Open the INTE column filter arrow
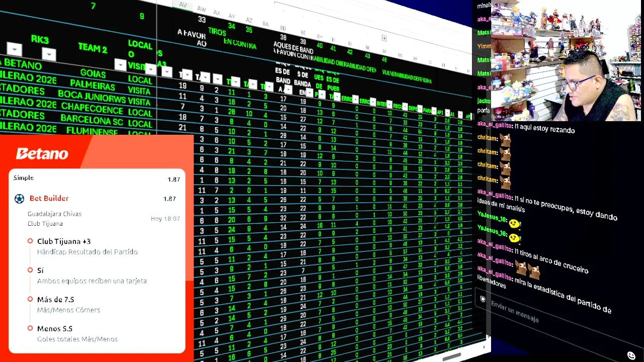The height and width of the screenshot is (362, 644). click(x=389, y=105)
